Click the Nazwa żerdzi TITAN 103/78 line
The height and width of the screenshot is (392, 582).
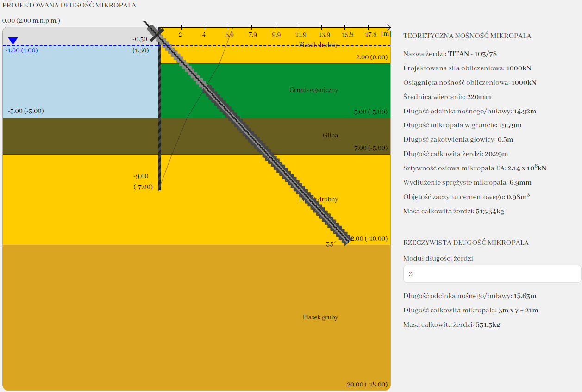point(450,54)
